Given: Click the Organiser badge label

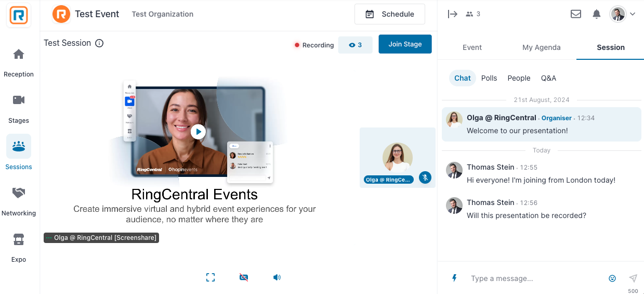Looking at the screenshot, I should pos(557,118).
